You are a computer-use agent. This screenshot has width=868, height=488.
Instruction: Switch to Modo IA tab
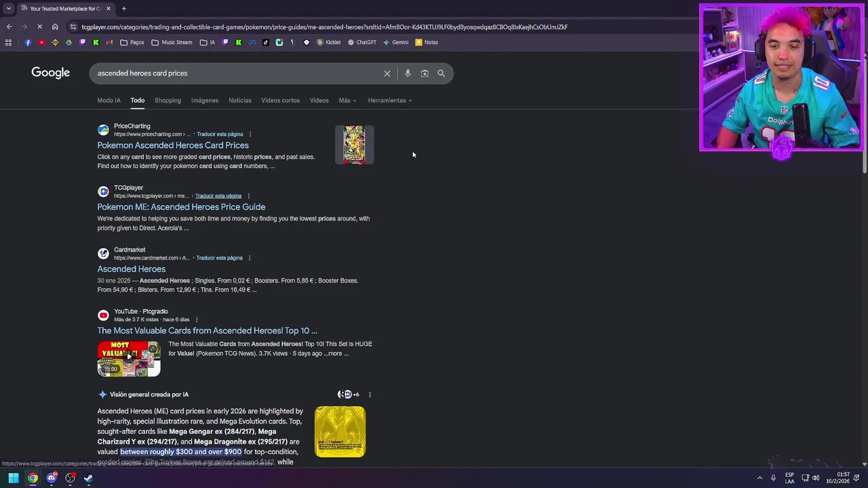[108, 100]
